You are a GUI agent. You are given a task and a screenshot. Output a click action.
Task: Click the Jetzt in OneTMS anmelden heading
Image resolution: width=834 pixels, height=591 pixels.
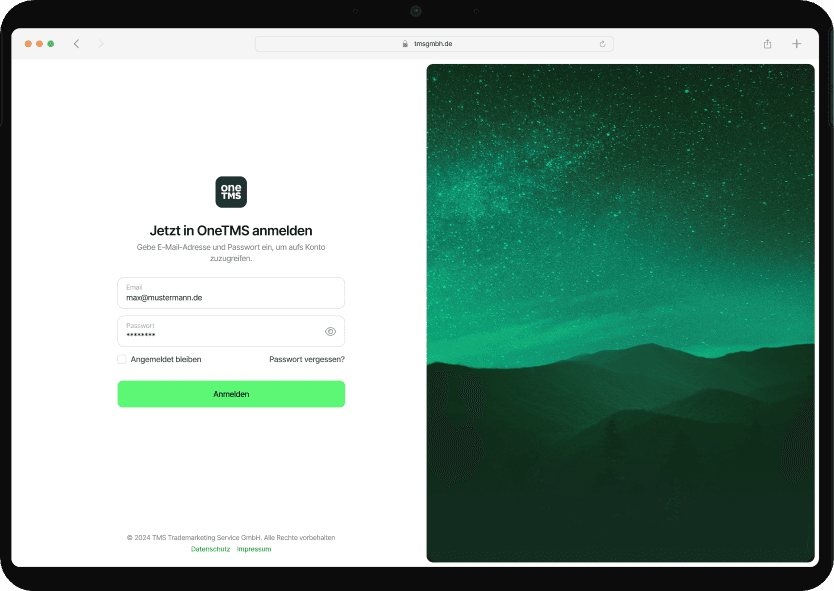[231, 230]
